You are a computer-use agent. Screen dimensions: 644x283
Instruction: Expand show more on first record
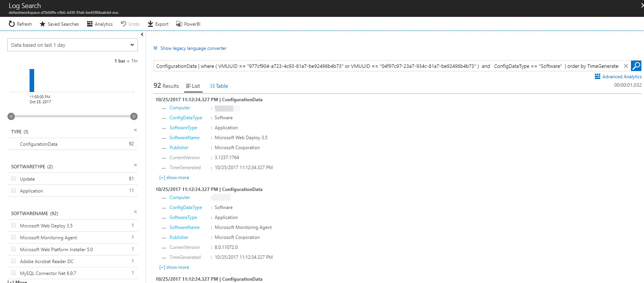pos(174,178)
